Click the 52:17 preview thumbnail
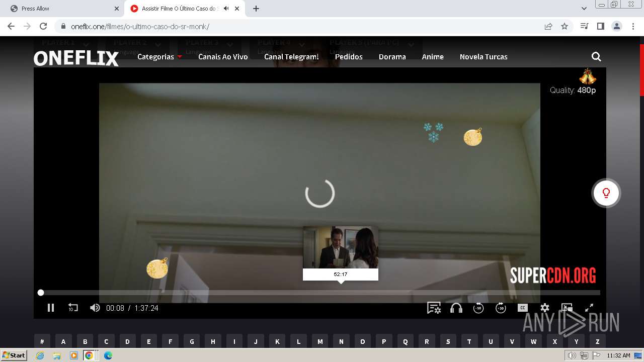This screenshot has height=362, width=644. (341, 247)
